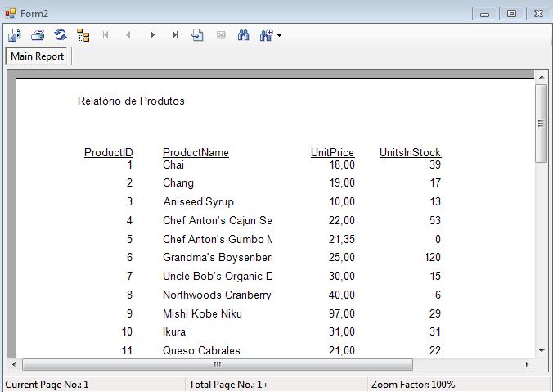Go to the next report page
Image resolution: width=553 pixels, height=392 pixels.
[152, 35]
